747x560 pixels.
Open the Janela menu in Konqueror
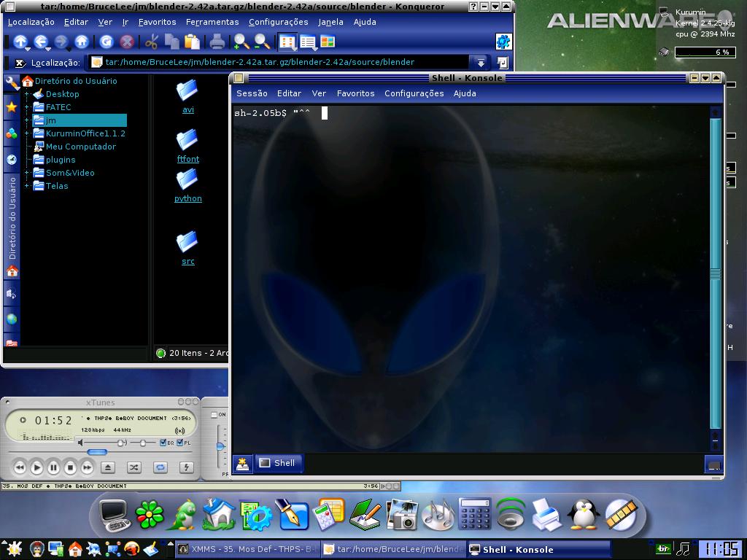(330, 22)
